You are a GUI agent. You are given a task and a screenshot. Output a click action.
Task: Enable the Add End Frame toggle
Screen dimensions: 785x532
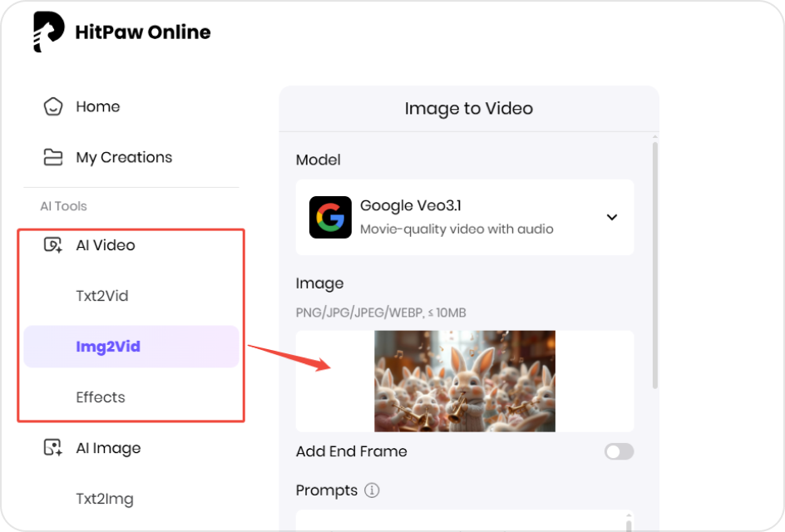(x=619, y=451)
